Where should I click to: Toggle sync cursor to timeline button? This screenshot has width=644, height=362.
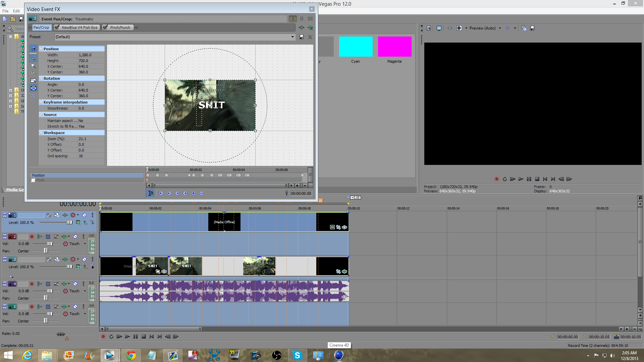151,193
